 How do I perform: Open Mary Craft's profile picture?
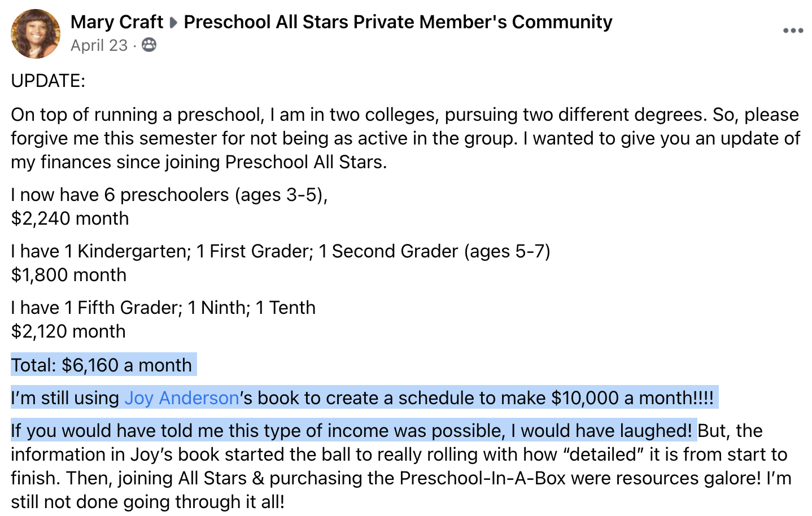pos(36,34)
